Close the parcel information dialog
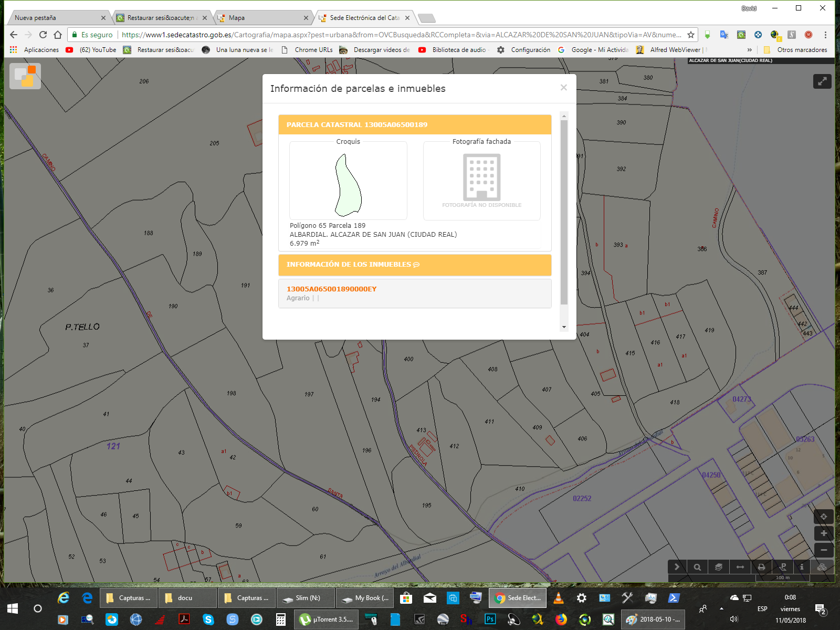The image size is (840, 630). click(x=563, y=88)
